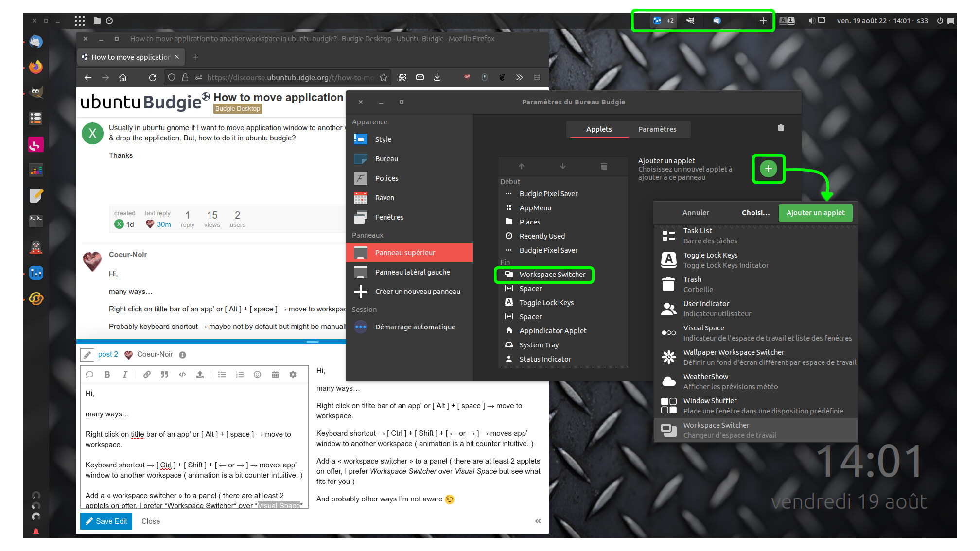Choose Window Shuffler applet in chooser
The image size is (980, 551).
[x=756, y=406]
